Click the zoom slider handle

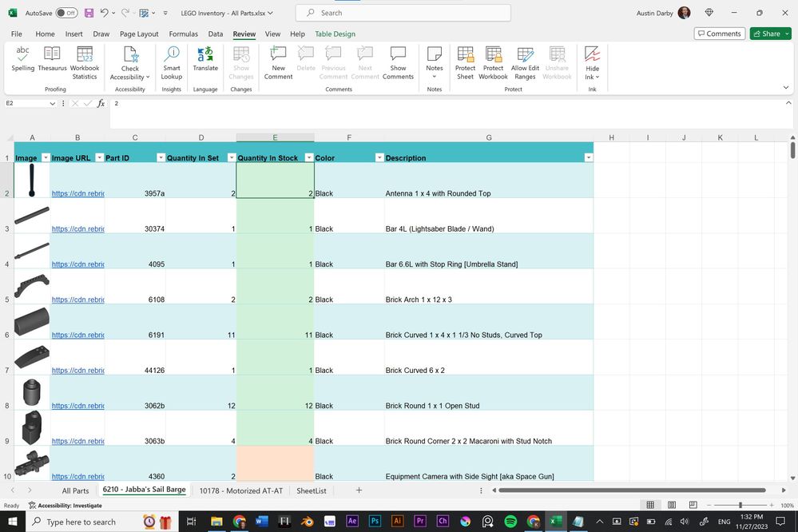coord(740,505)
